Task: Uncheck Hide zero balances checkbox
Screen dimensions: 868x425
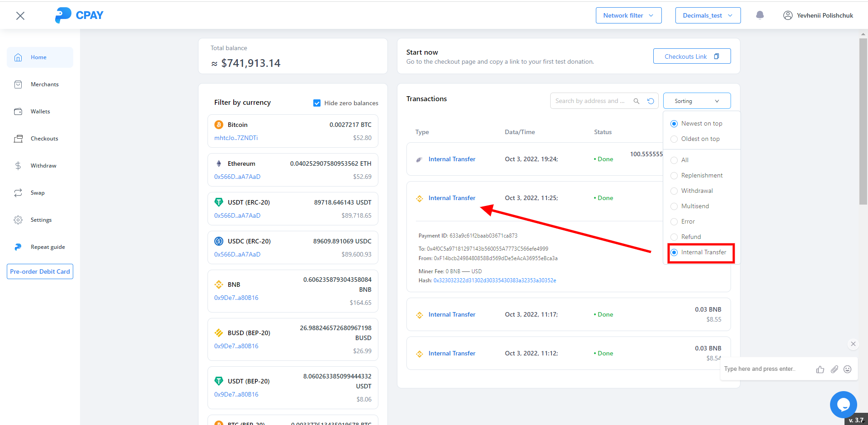Action: coord(317,103)
